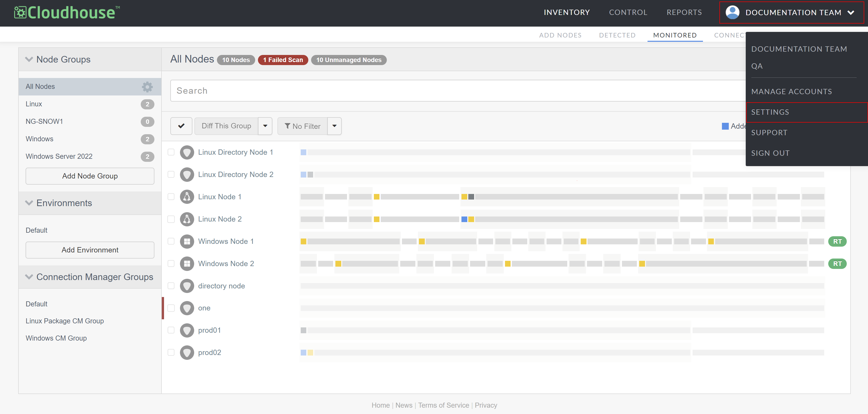The image size is (868, 414).
Task: Select NG-SNOW1 node group
Action: pyautogui.click(x=90, y=121)
